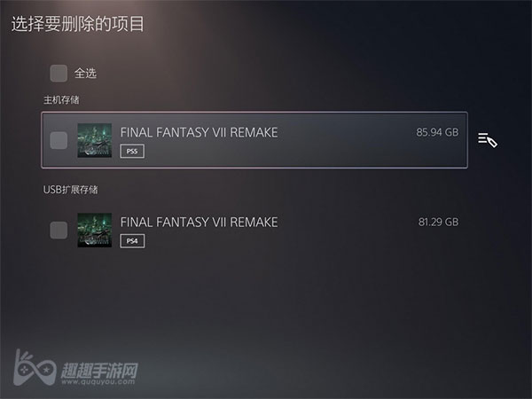Check the PS4 FINAL FANTASY VII REMAKE checkbox
532x399 pixels.
coord(59,230)
